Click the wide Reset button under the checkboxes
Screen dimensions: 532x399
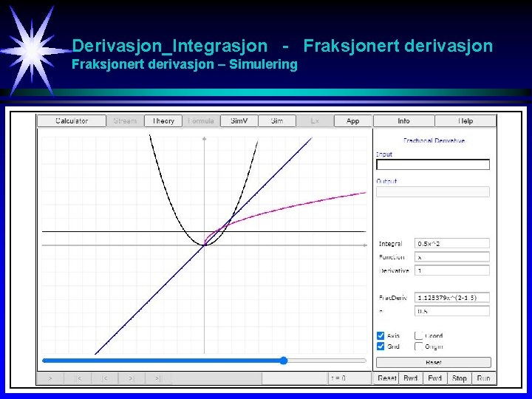[x=434, y=362]
